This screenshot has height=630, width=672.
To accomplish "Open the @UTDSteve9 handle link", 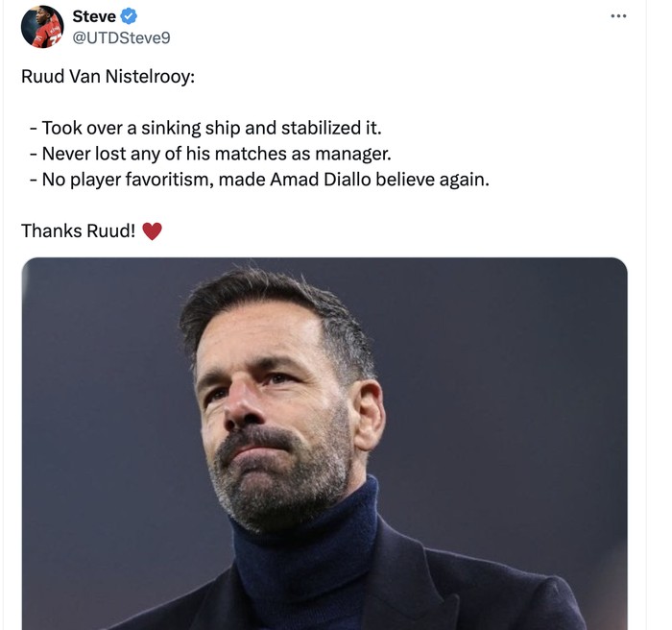I will coord(122,37).
